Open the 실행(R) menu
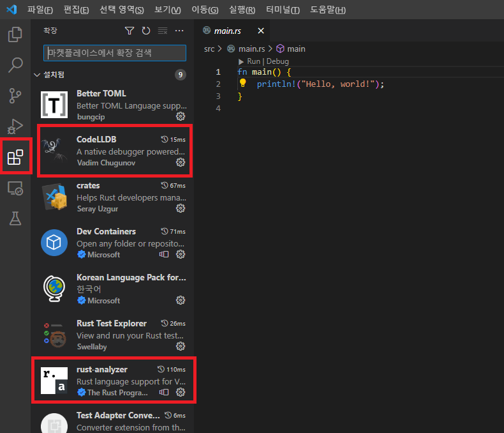 pyautogui.click(x=242, y=10)
